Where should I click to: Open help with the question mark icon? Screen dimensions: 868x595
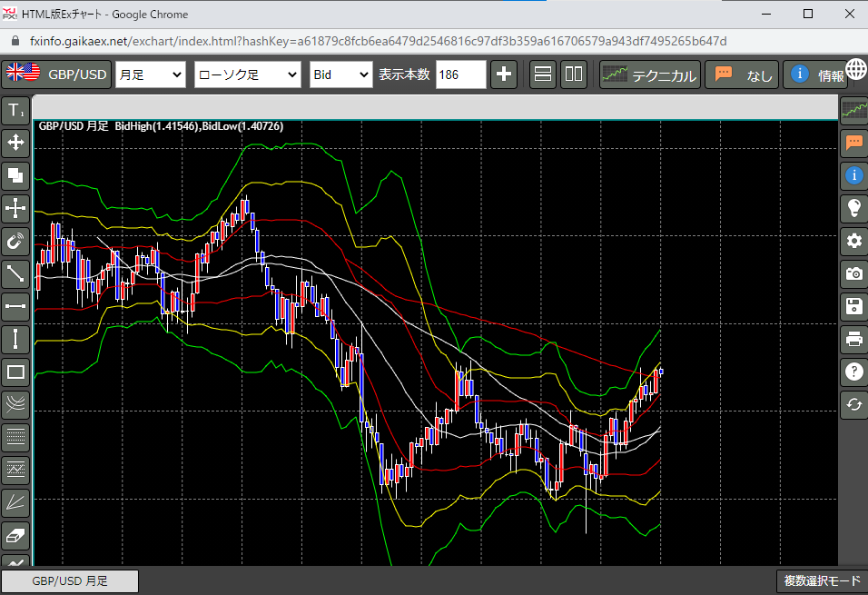[854, 372]
